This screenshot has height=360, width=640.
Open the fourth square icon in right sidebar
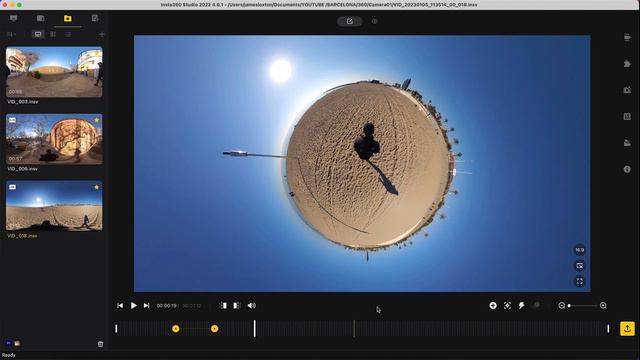tap(627, 117)
